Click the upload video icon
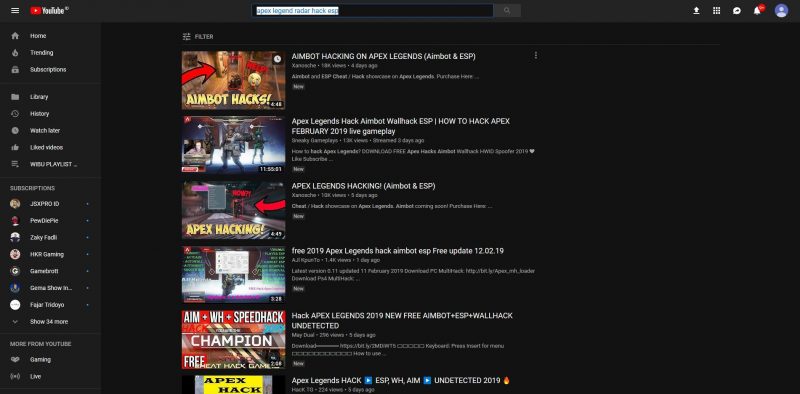The image size is (800, 394). pos(696,10)
